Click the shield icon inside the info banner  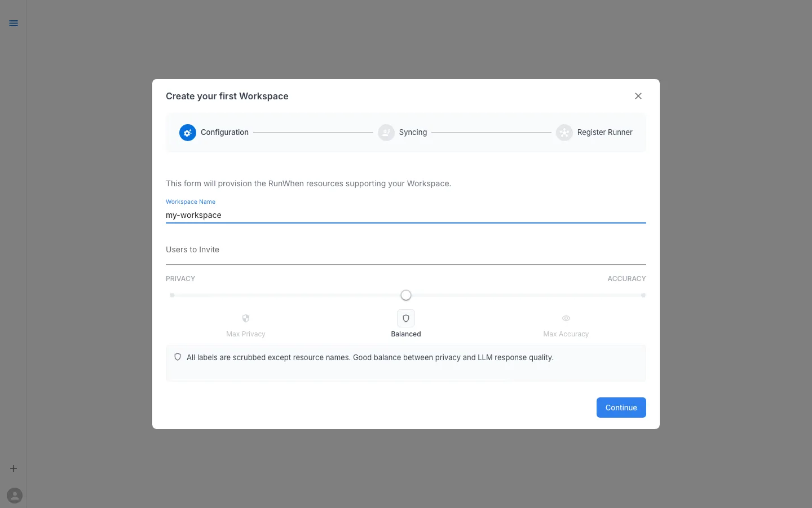tap(178, 357)
